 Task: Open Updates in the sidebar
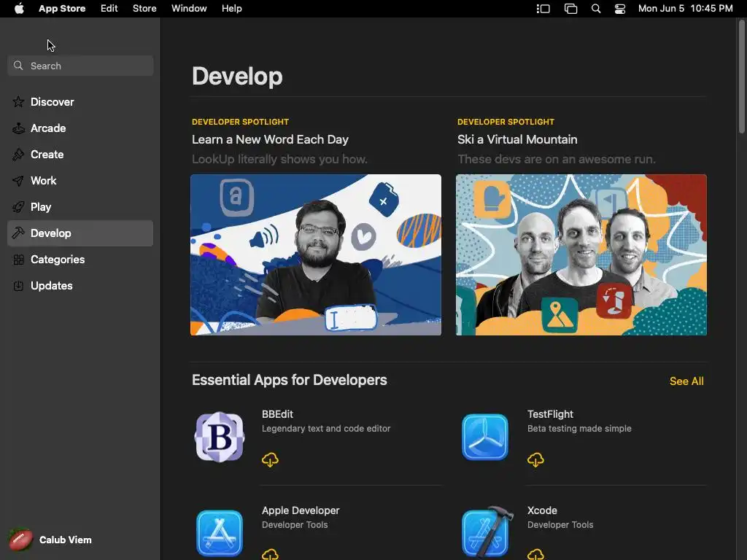click(x=80, y=285)
